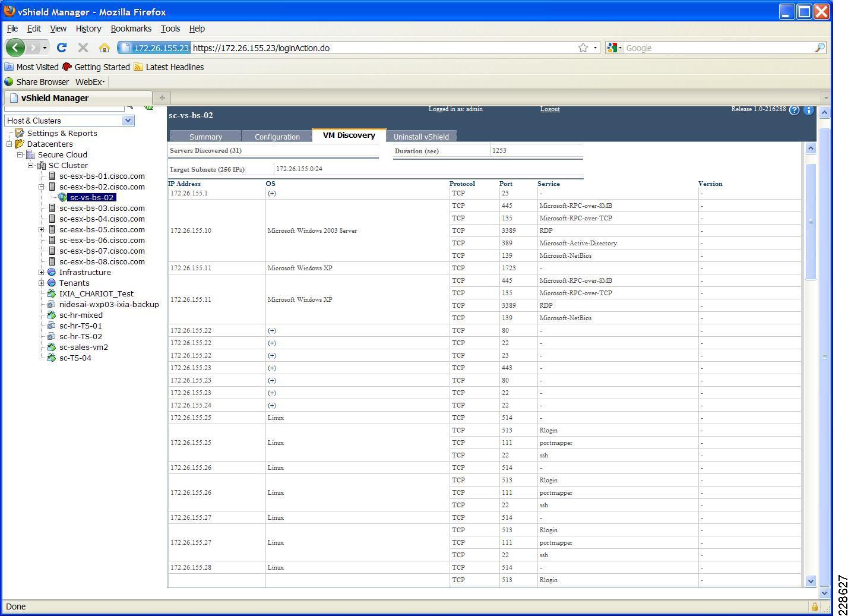Open Most Visited bookmarks
The image size is (848, 616).
pos(31,67)
